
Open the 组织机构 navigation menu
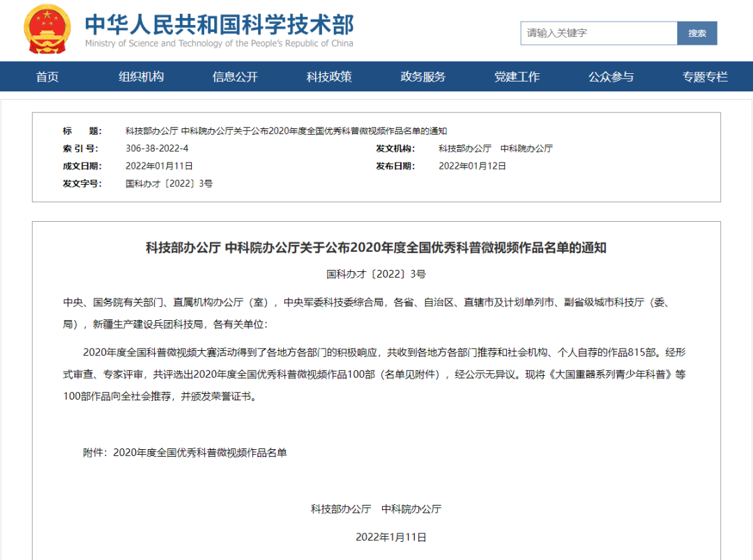click(141, 77)
